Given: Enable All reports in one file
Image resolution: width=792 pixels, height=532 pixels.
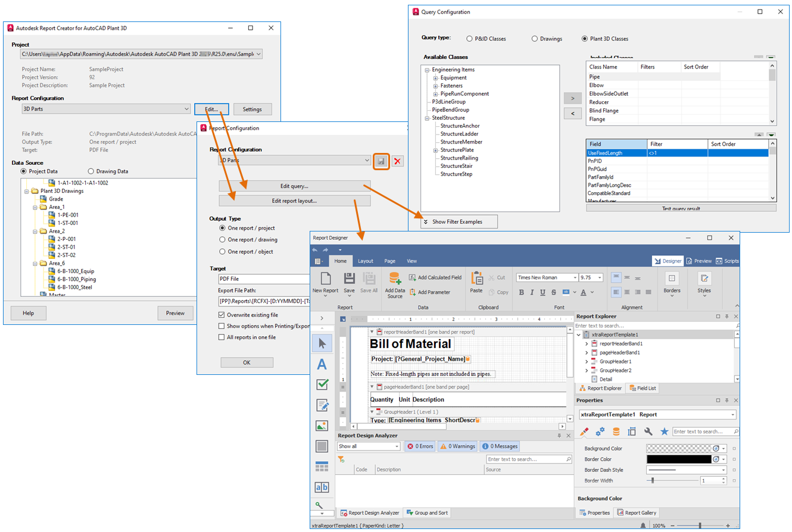Looking at the screenshot, I should [222, 337].
